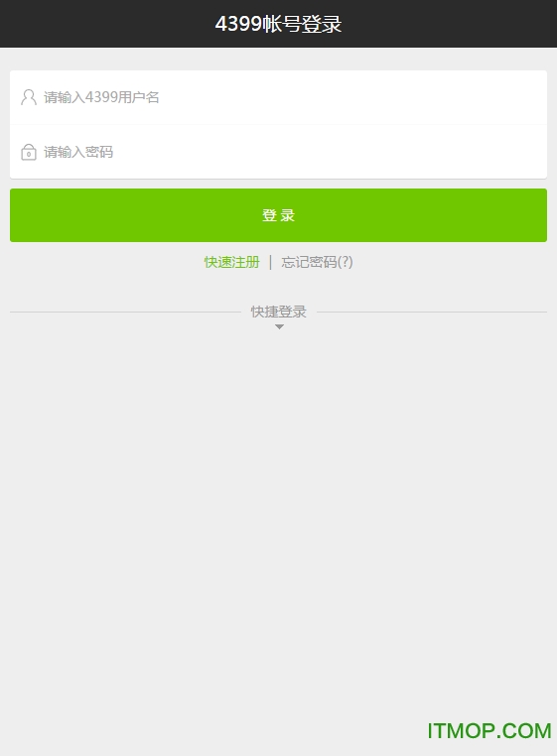Image resolution: width=557 pixels, height=756 pixels.
Task: Expand the 快捷登录 quick login section
Action: pyautogui.click(x=278, y=312)
